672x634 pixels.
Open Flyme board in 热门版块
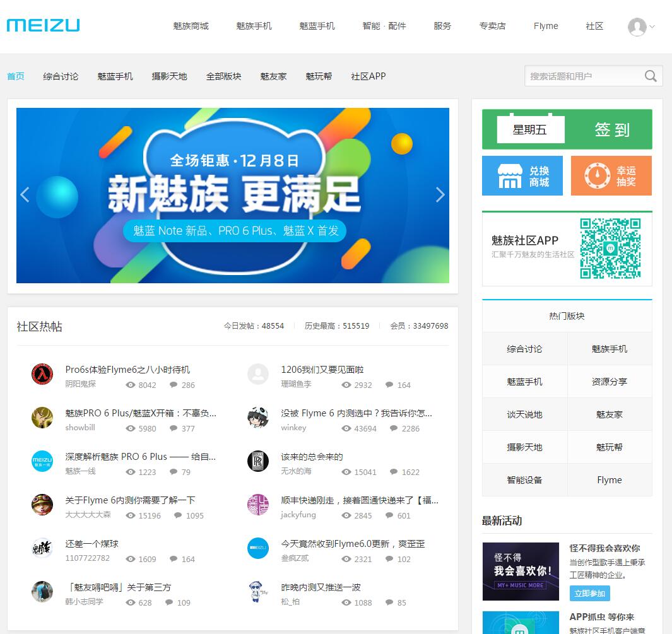(610, 480)
